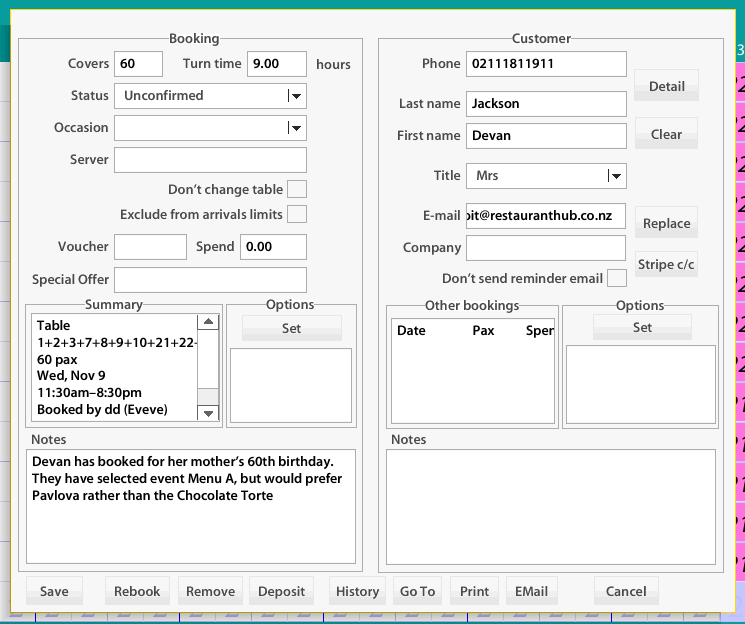Click the Phone number field
The width and height of the screenshot is (745, 624).
[546, 64]
